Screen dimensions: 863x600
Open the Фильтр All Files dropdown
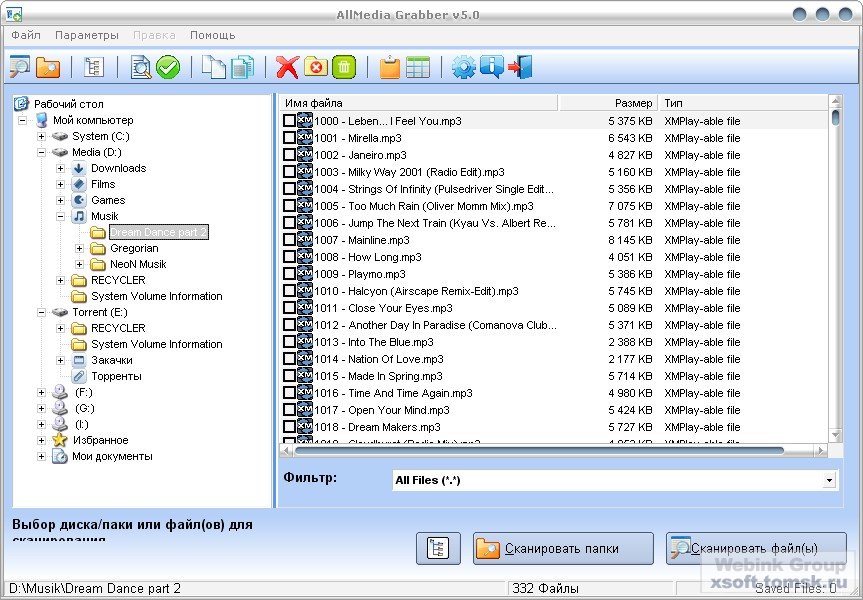[829, 481]
